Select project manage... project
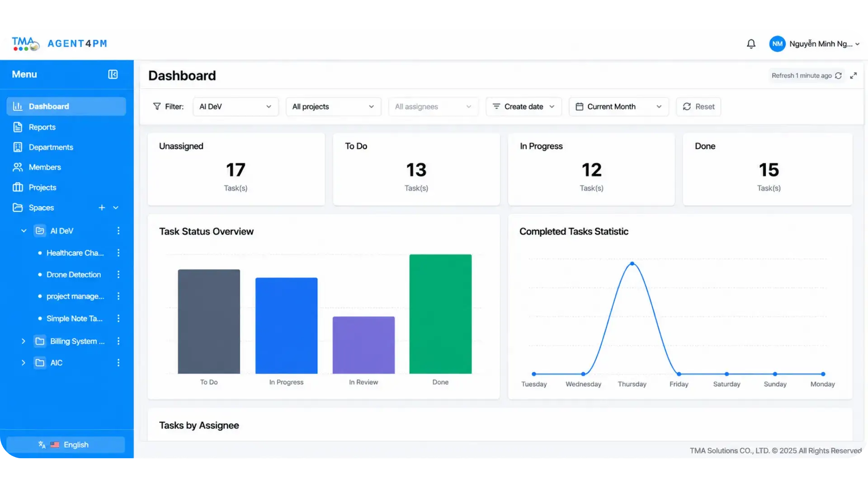Image resolution: width=868 pixels, height=488 pixels. coord(75,296)
